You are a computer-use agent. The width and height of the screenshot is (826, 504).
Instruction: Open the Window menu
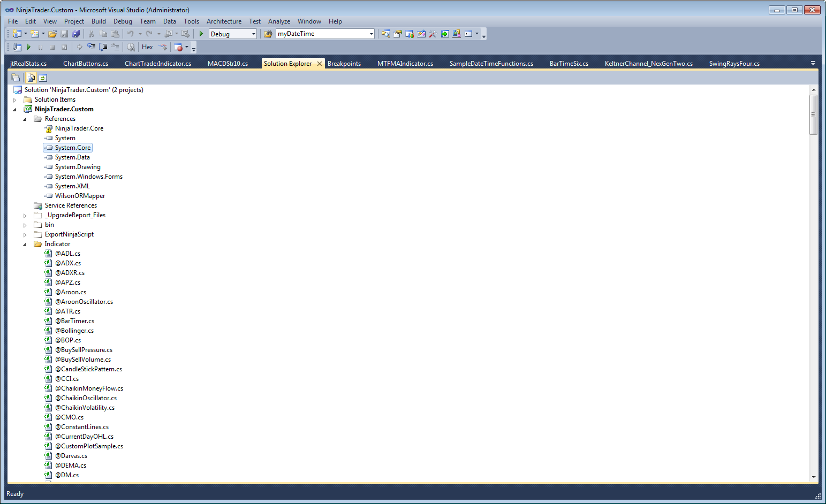pos(309,21)
